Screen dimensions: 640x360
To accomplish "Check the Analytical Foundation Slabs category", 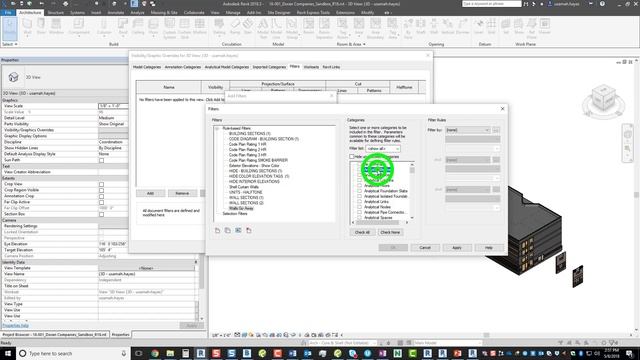I will (360, 191).
